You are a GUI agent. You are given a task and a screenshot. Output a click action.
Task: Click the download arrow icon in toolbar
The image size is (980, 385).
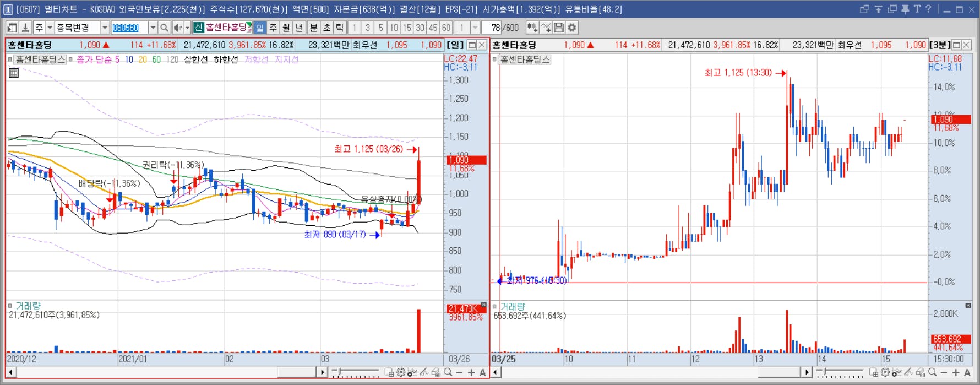click(x=25, y=28)
